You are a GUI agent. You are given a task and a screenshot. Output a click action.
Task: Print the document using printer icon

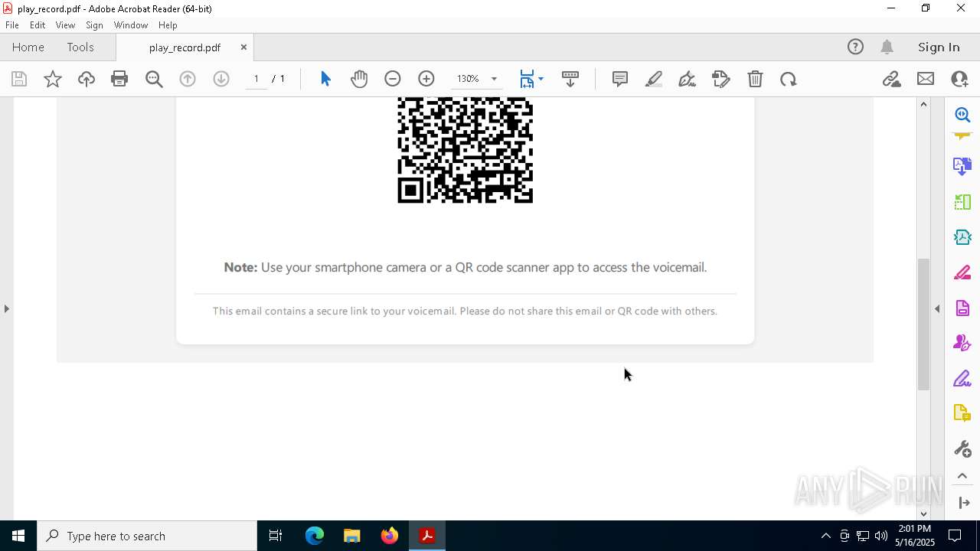tap(119, 79)
